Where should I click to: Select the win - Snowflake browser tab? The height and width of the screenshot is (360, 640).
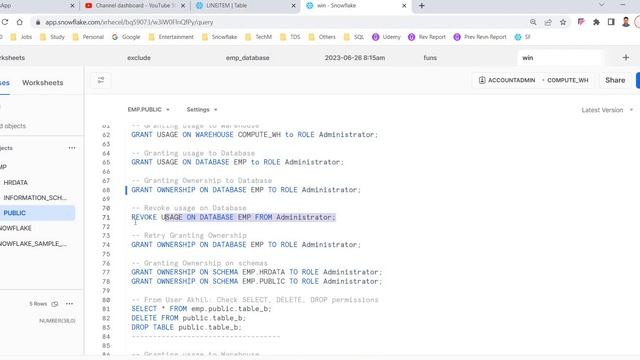(x=355, y=6)
